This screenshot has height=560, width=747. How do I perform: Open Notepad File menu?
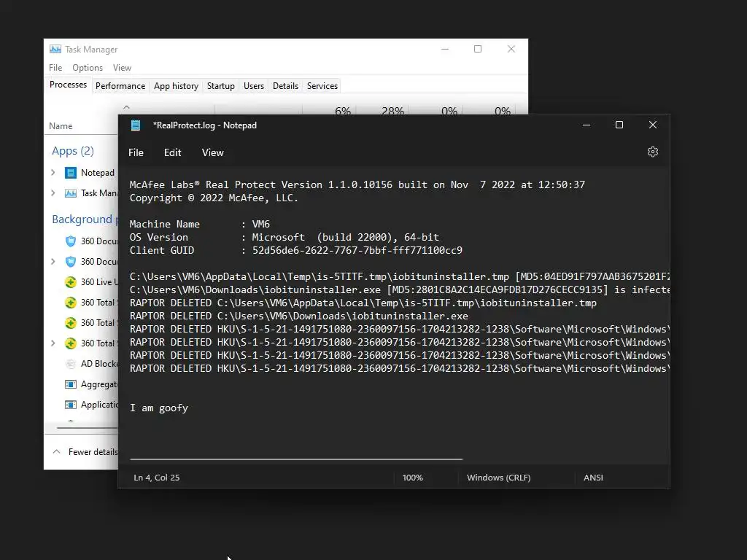click(x=136, y=152)
